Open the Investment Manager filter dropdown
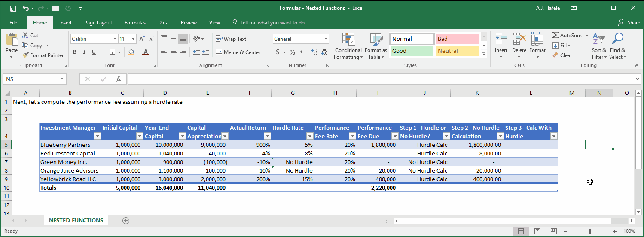The width and height of the screenshot is (644, 237). click(97, 136)
